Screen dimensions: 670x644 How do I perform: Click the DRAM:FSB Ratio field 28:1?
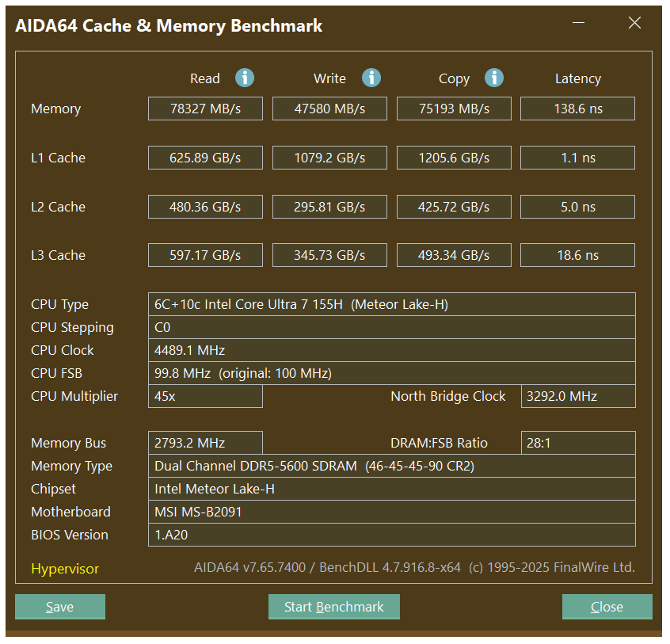click(x=579, y=443)
